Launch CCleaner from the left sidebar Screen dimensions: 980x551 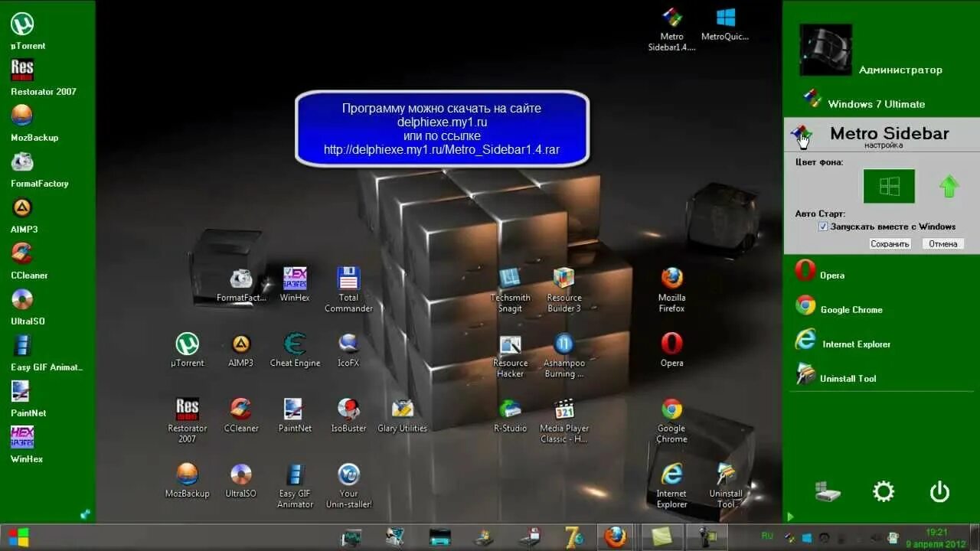(22, 254)
